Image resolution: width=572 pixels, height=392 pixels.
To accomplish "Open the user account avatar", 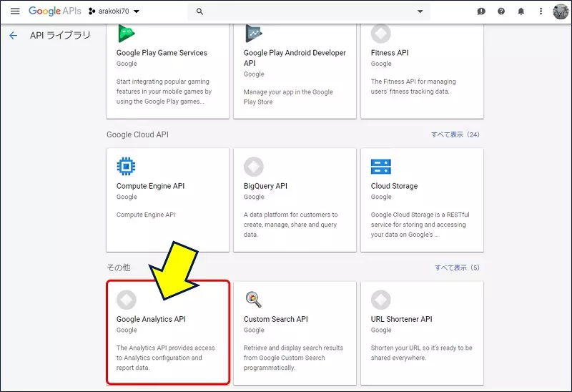I will 561,11.
